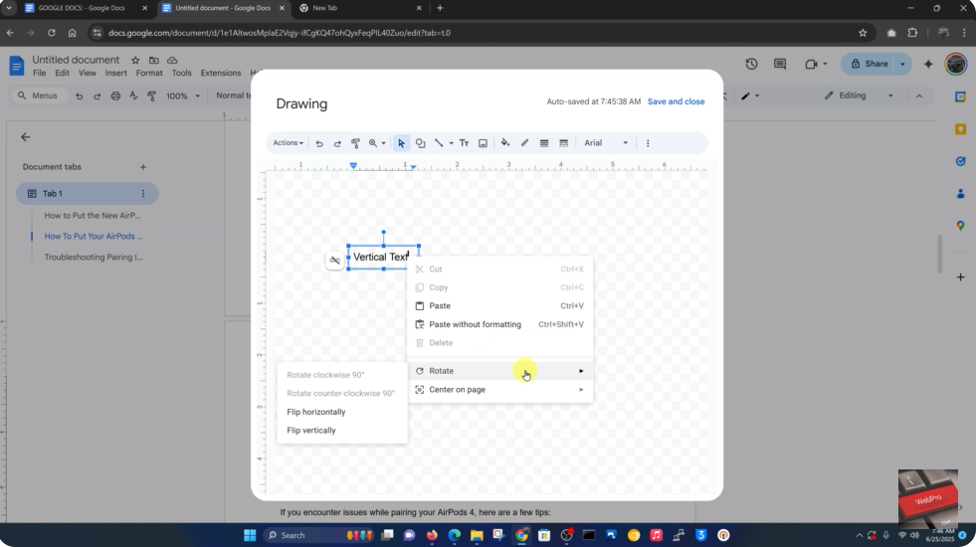The image size is (980, 547).
Task: Expand the line type dropdown arrow
Action: click(x=451, y=143)
